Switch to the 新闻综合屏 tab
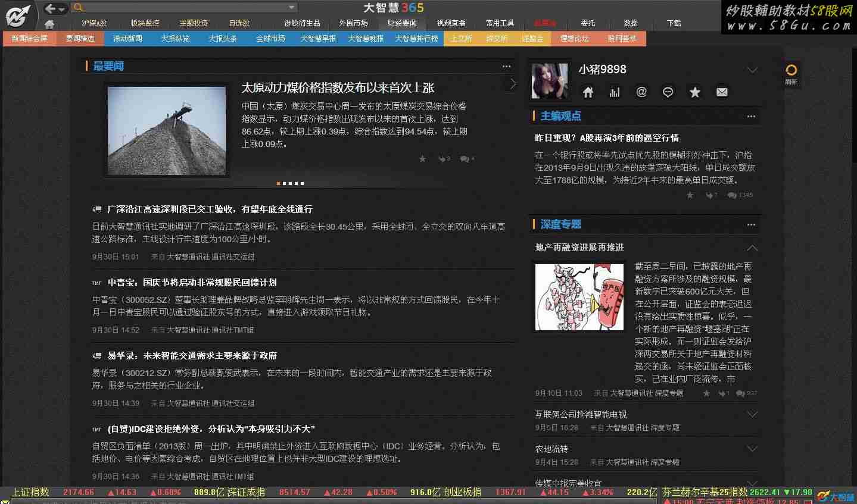This screenshot has width=857, height=504. tap(30, 39)
